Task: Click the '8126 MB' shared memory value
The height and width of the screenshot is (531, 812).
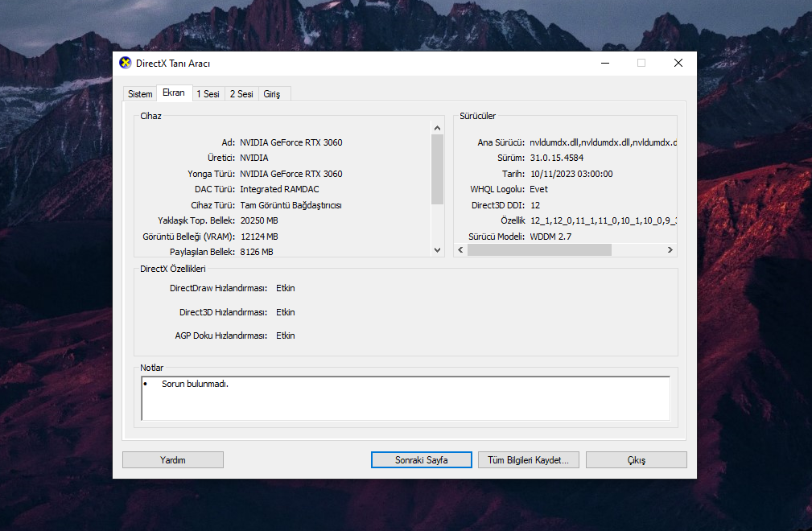Action: 257,252
